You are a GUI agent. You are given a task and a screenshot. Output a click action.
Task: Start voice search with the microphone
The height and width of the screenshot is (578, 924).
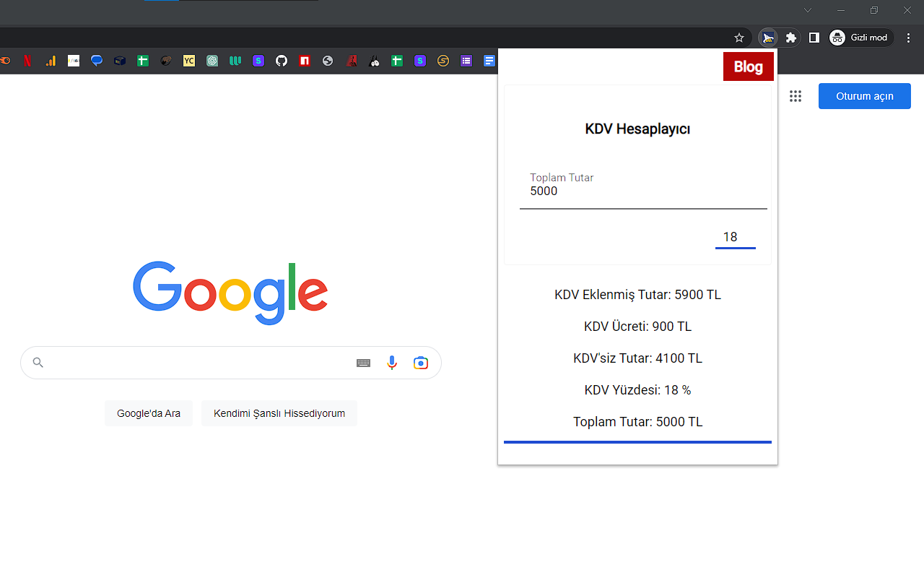click(x=392, y=363)
